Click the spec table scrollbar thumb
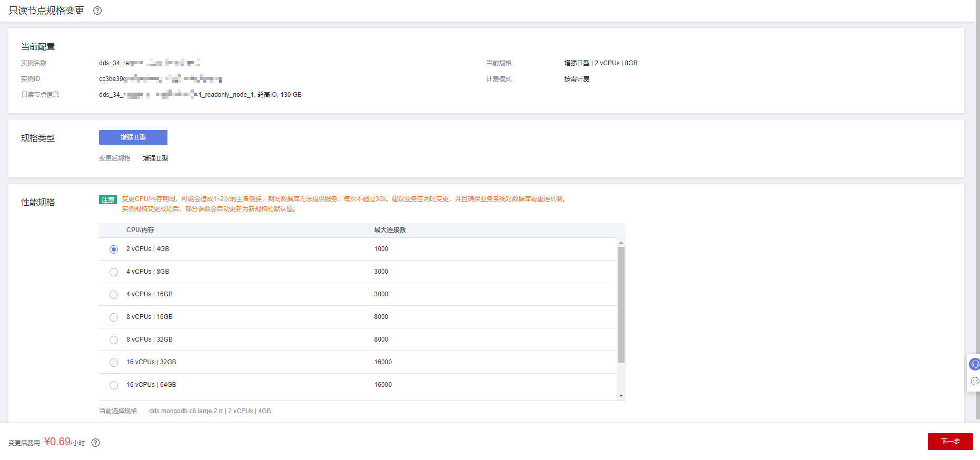The width and height of the screenshot is (980, 460). [621, 304]
